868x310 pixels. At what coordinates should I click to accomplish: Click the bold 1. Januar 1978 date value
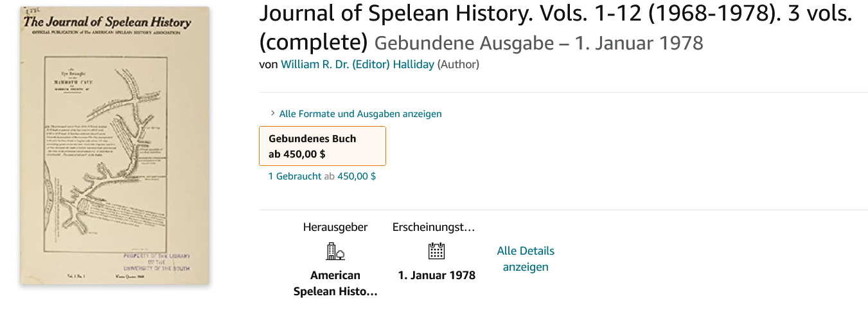point(436,275)
